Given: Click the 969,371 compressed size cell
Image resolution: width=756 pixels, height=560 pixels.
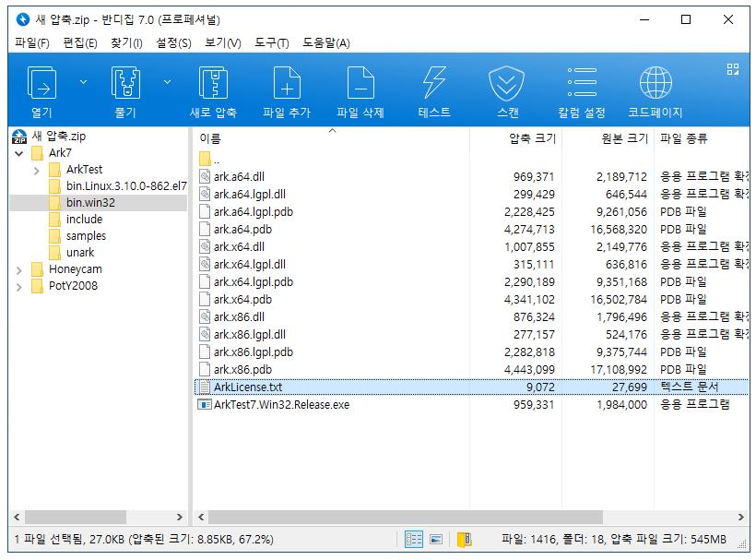Looking at the screenshot, I should (x=534, y=177).
